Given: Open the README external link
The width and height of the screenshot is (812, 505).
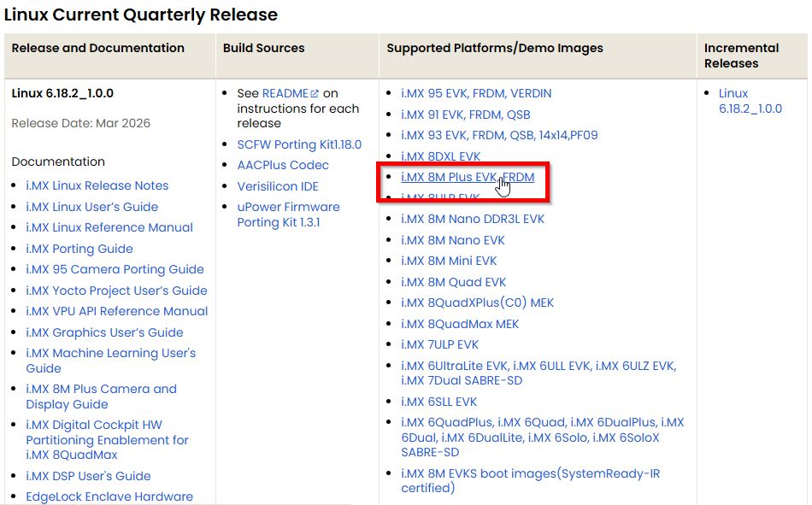Looking at the screenshot, I should coord(290,93).
